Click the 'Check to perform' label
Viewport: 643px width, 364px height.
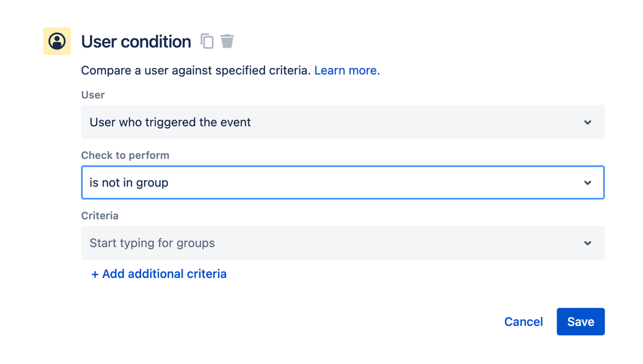tap(125, 155)
